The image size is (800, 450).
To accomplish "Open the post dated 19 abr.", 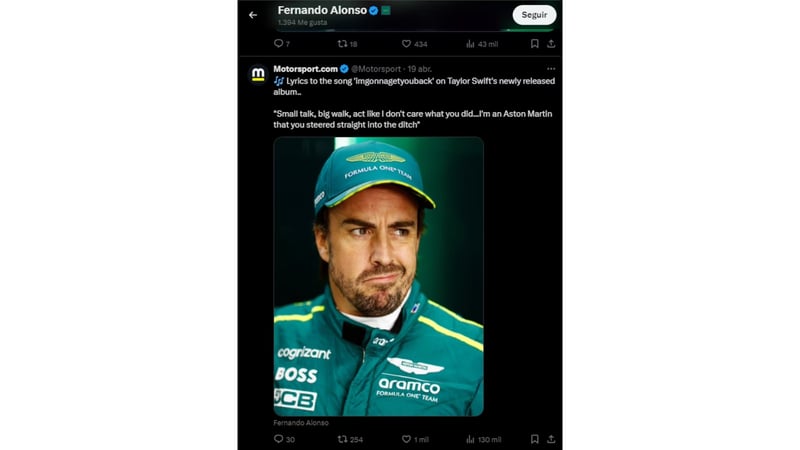I will 433,68.
